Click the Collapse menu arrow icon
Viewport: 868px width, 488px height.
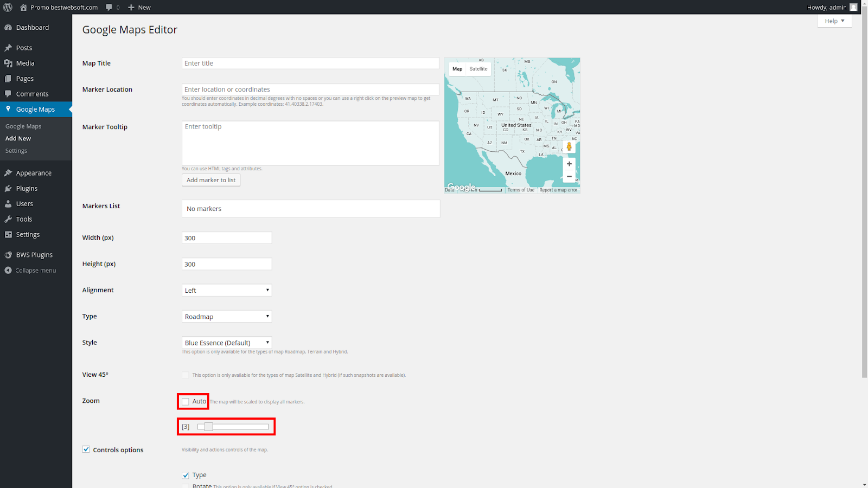[8, 270]
